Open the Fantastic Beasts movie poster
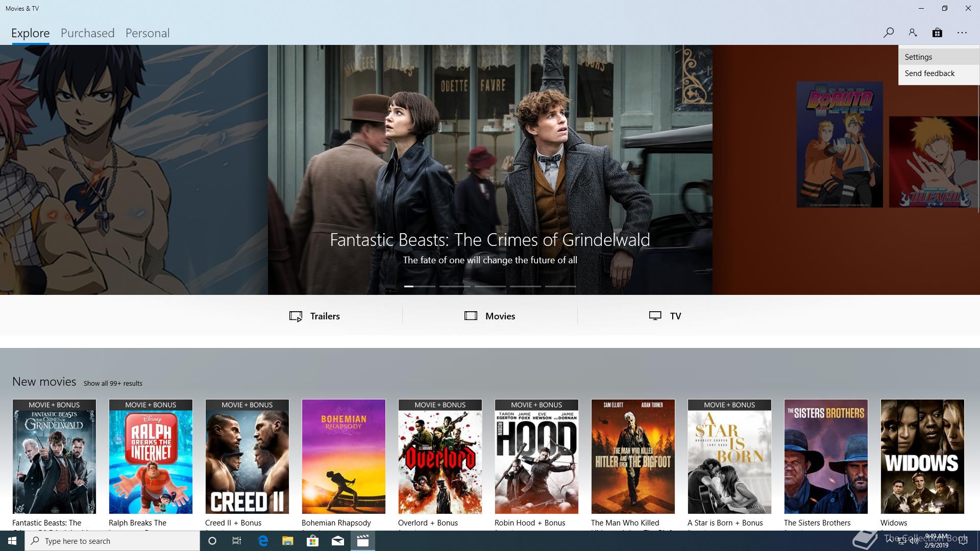The height and width of the screenshot is (551, 980). click(54, 457)
